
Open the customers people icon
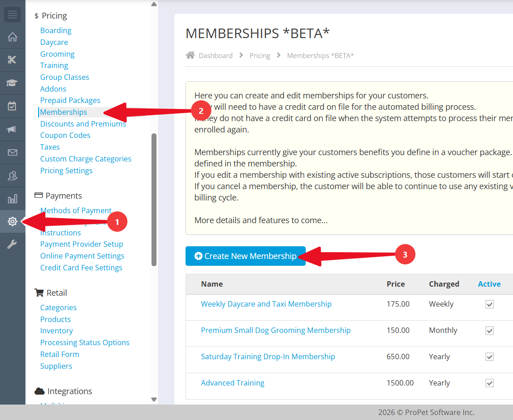12,176
